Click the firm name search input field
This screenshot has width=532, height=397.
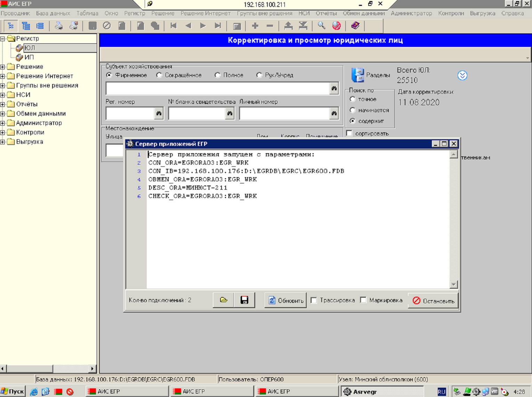tap(218, 89)
